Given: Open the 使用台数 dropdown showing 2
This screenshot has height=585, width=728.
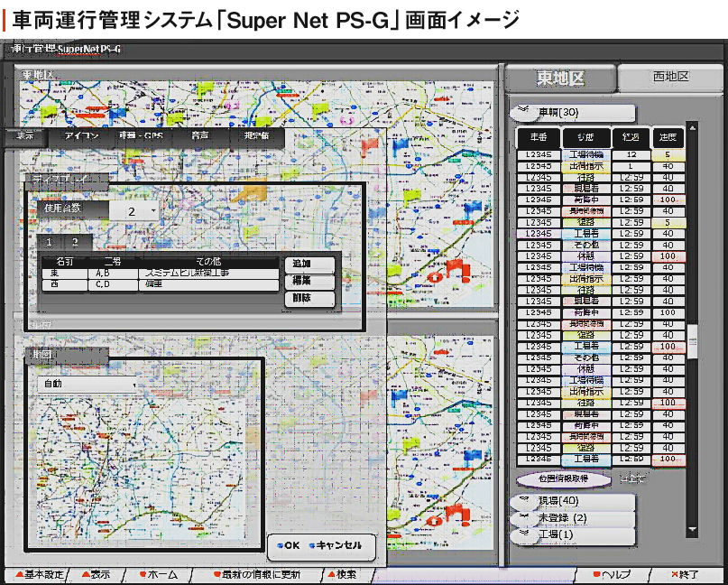Looking at the screenshot, I should [x=135, y=211].
